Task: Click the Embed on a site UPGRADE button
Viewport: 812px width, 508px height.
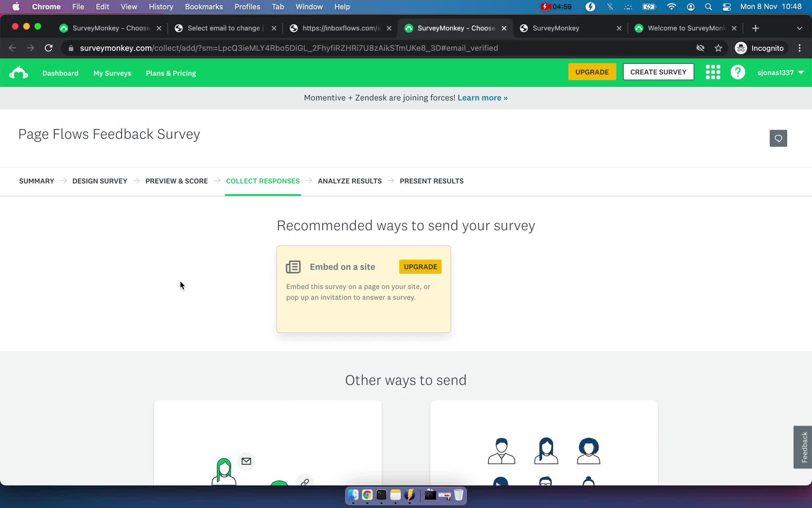Action: click(420, 266)
